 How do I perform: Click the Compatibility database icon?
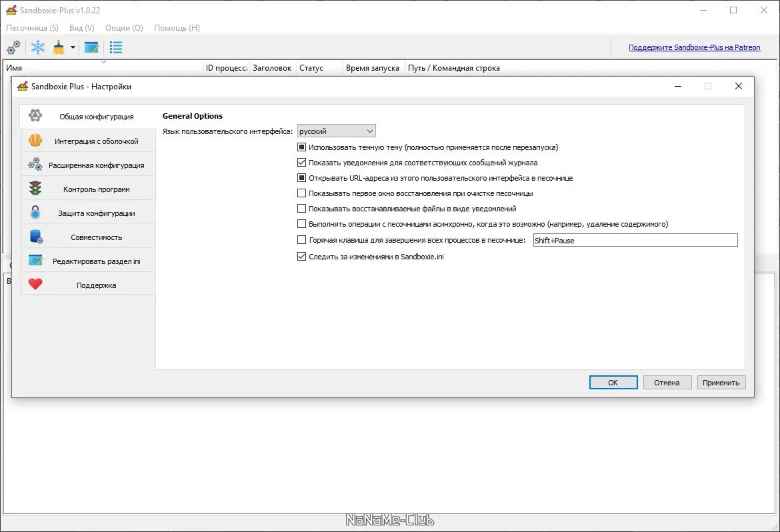coord(36,237)
